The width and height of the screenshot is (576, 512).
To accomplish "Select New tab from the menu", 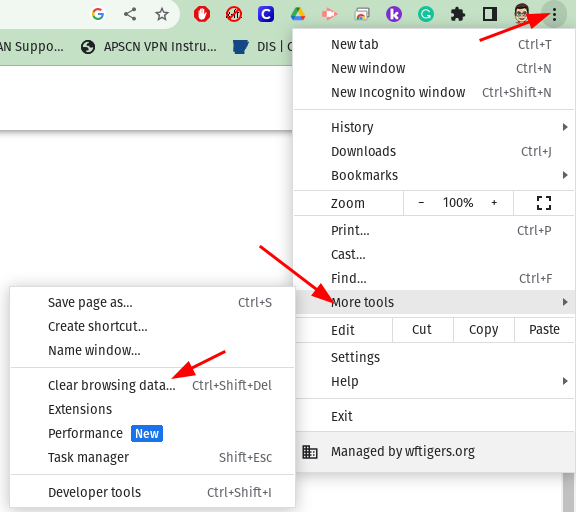I will (434, 44).
